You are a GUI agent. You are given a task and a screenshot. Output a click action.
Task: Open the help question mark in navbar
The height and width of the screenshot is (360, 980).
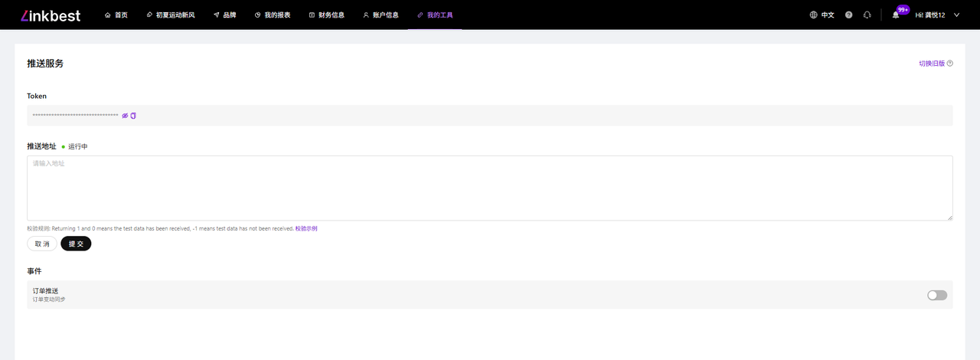click(x=848, y=15)
